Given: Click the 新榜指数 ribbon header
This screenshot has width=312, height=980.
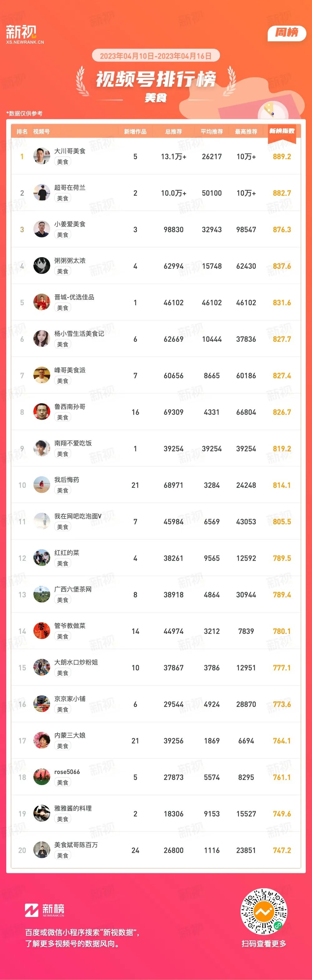Looking at the screenshot, I should (282, 132).
